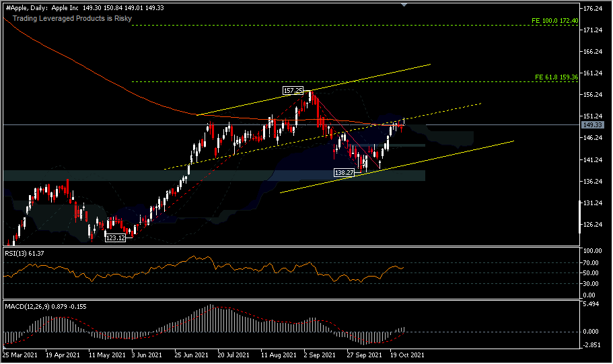Viewport: 613px width, 364px height.
Task: Click the 141.24 price scale value
Action: pyautogui.click(x=592, y=160)
